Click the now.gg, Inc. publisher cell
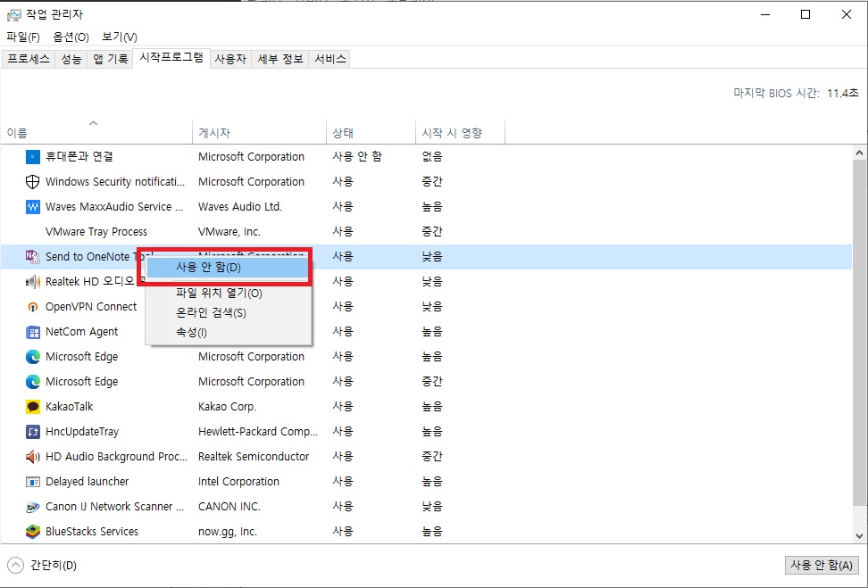 coord(228,532)
